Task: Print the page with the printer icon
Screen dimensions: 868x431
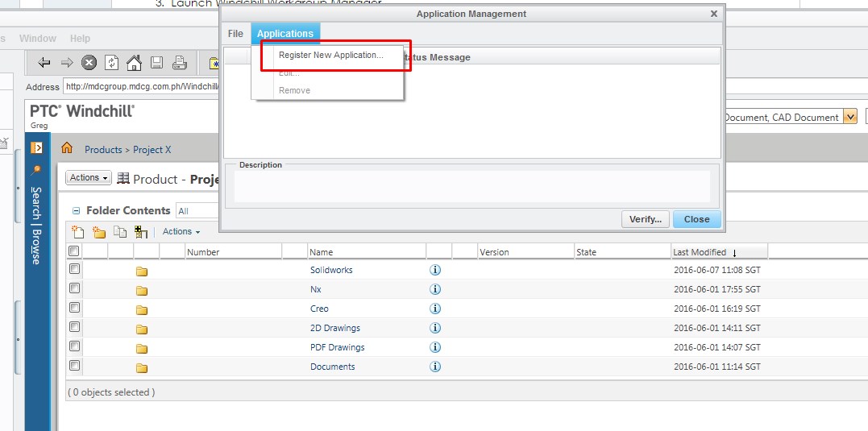Action: tap(179, 63)
